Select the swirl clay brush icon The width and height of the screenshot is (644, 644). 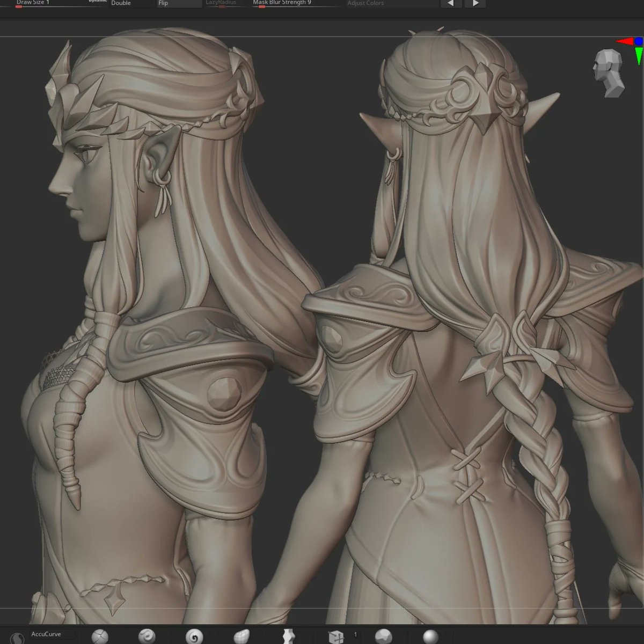[147, 636]
